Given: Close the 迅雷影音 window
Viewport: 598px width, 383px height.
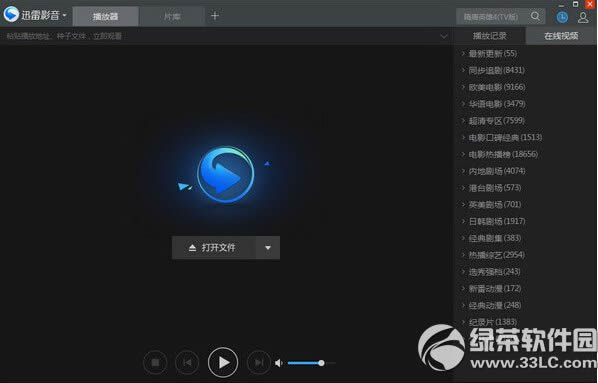Looking at the screenshot, I should point(590,4).
